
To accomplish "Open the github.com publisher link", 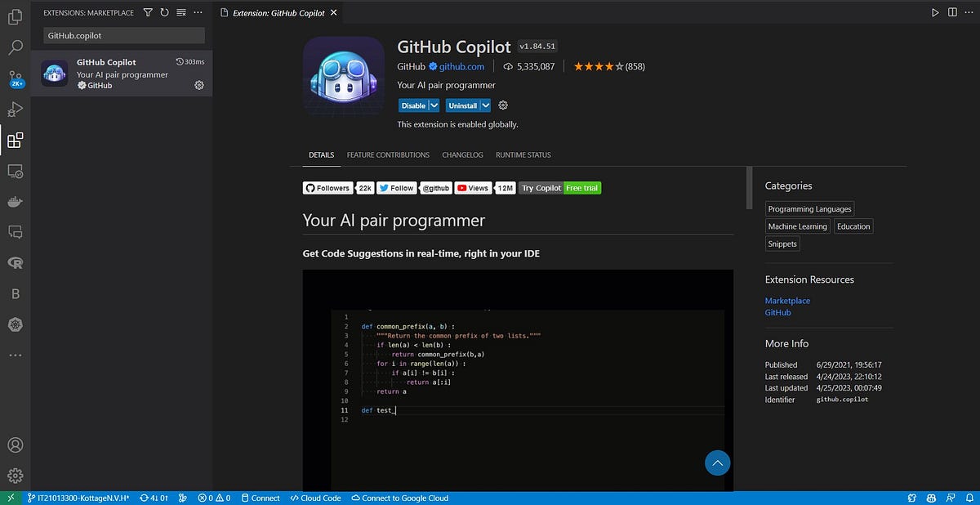I will pos(462,67).
